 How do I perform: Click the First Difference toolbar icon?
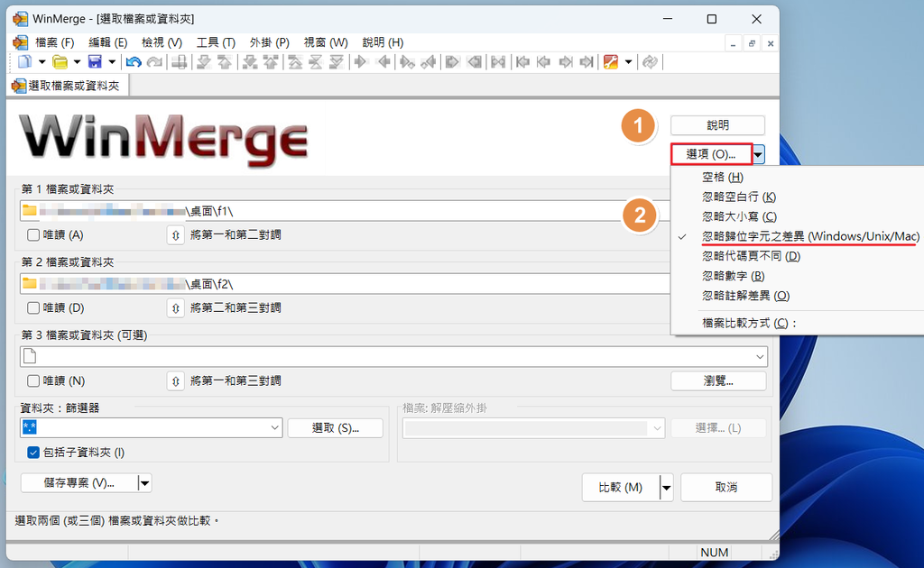294,62
